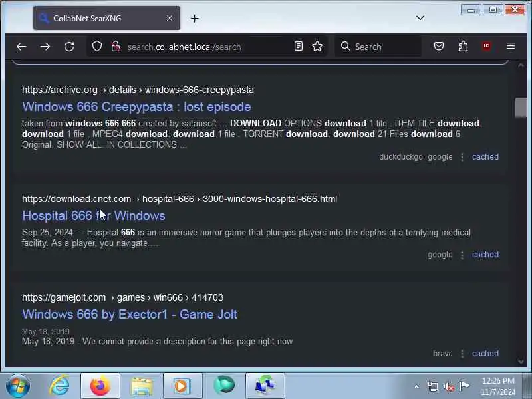The image size is (532, 399).
Task: Go forward one page
Action: click(45, 46)
